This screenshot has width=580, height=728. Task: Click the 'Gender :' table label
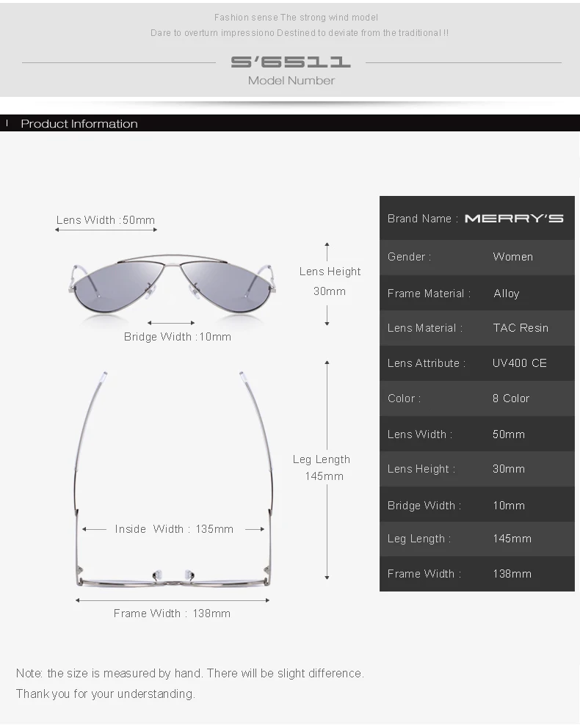(x=409, y=257)
